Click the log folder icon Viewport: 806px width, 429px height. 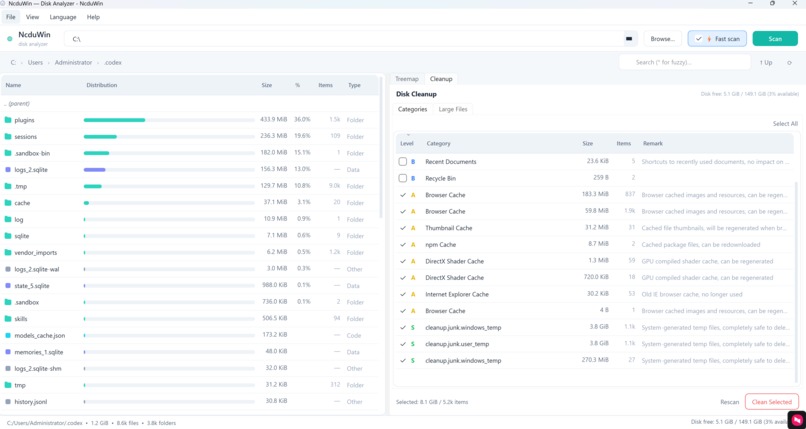click(8, 219)
